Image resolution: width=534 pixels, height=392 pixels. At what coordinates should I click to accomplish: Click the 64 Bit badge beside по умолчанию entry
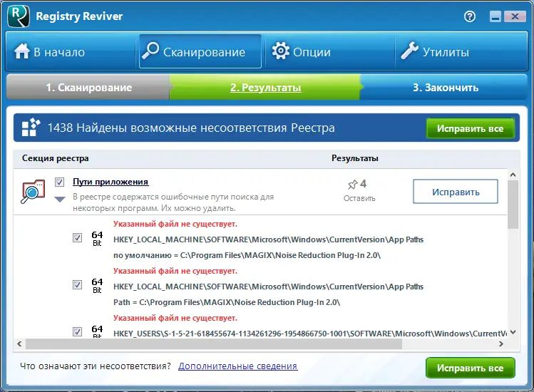tap(97, 238)
